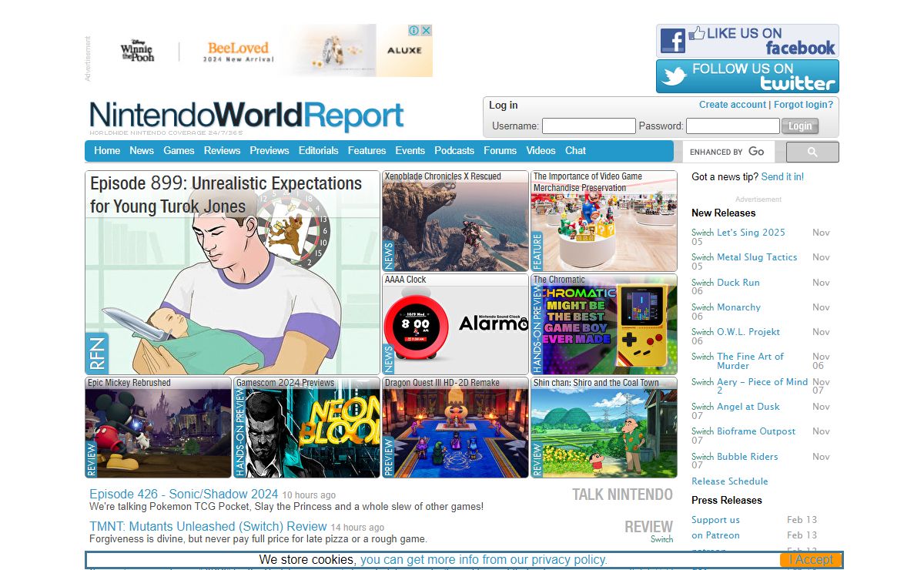
Task: Click the Create account link
Action: pos(733,105)
